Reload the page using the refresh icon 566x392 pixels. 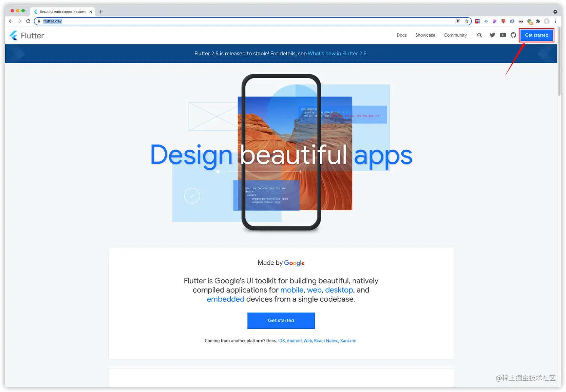pos(28,21)
